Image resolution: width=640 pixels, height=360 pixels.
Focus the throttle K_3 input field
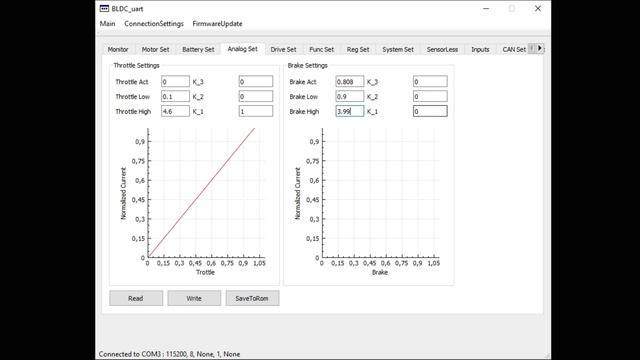(x=256, y=82)
